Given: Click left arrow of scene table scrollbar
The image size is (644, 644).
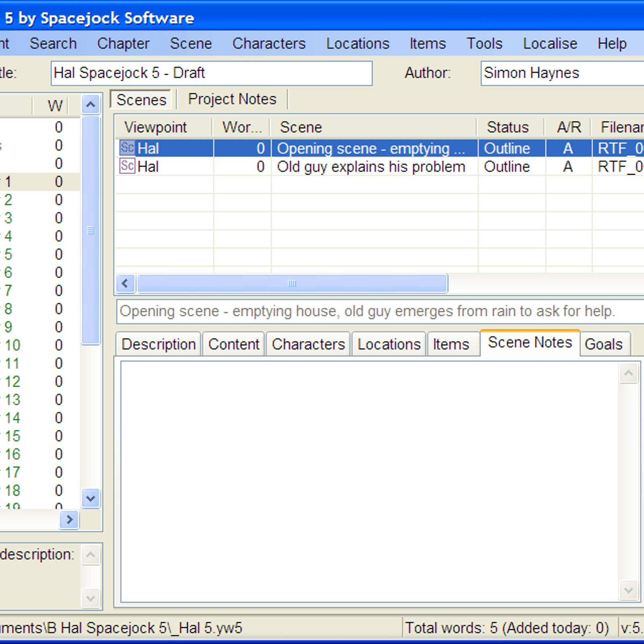Looking at the screenshot, I should tap(125, 283).
